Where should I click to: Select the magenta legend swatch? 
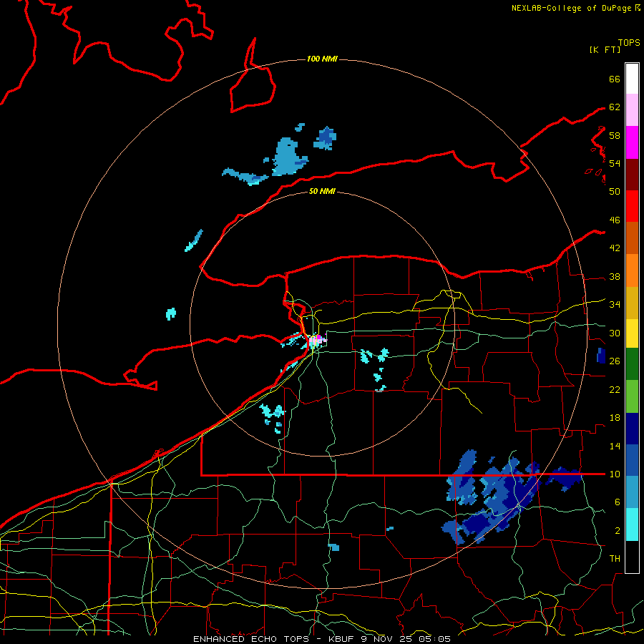632,142
